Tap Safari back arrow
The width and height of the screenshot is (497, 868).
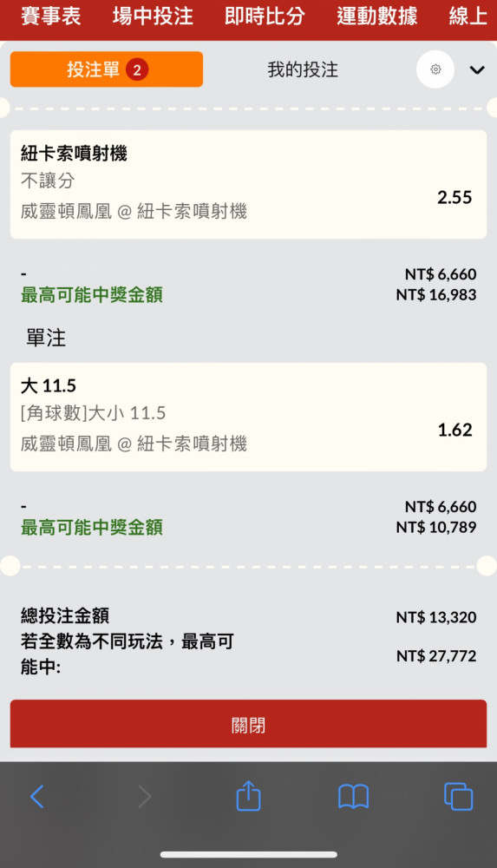[x=37, y=797]
